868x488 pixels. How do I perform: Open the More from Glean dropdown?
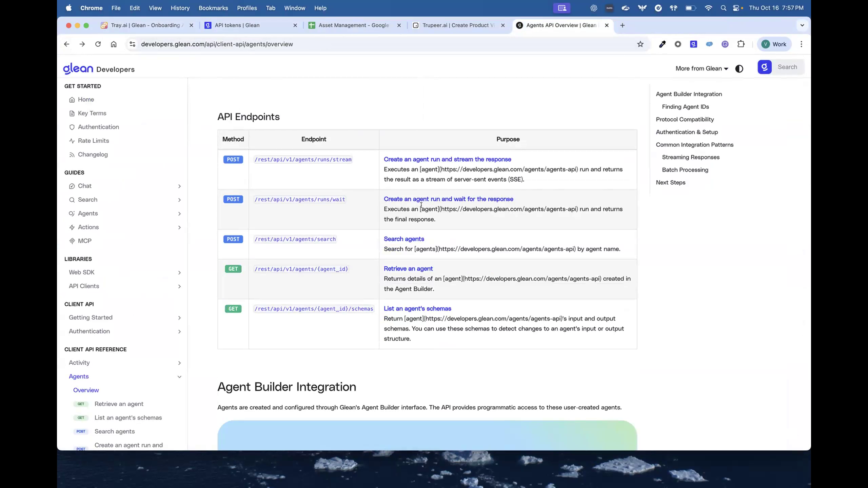(x=702, y=68)
